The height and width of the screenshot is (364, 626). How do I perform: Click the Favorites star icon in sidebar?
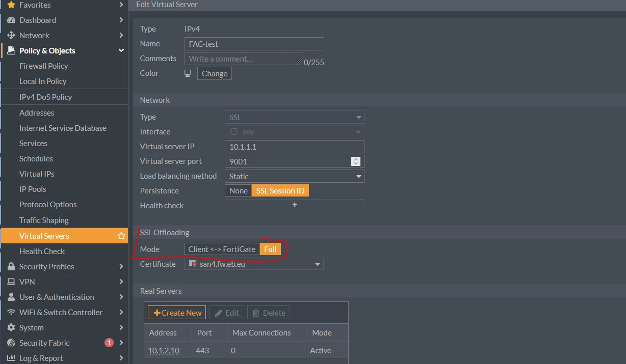coord(11,5)
